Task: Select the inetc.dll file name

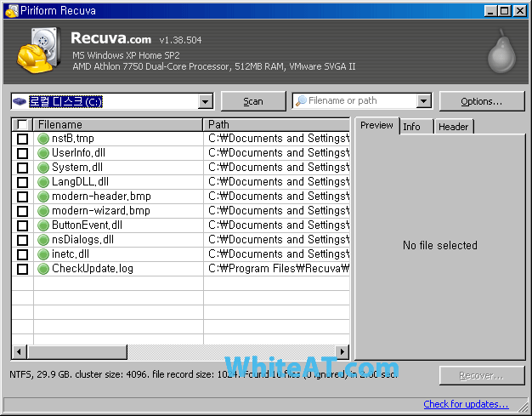Action: (x=71, y=254)
